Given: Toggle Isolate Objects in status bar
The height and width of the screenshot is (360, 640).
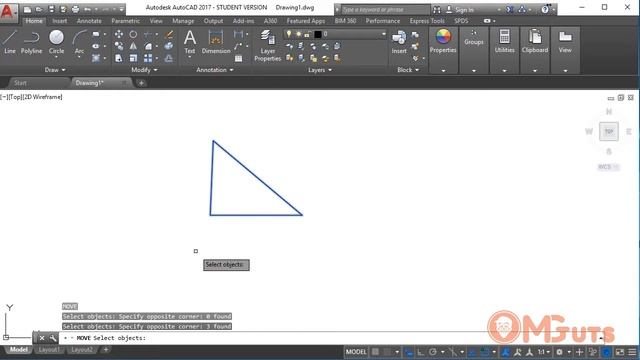Looking at the screenshot, I should coord(593,352).
